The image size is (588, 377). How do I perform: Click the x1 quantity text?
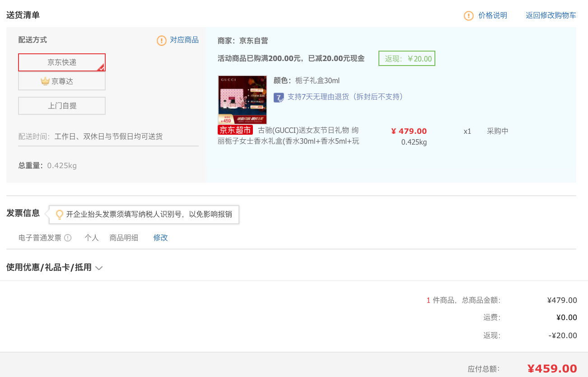(x=467, y=131)
